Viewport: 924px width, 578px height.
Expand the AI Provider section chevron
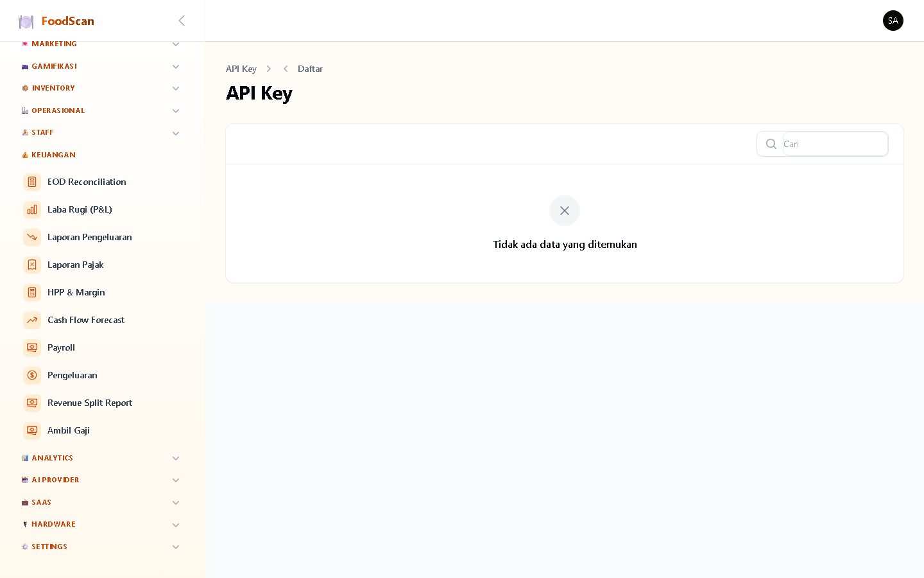pos(176,480)
